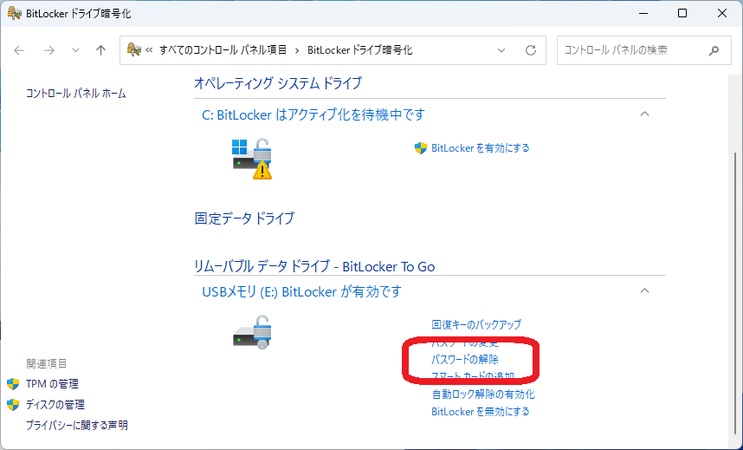Click shield icon beside BitLocker を有効にする
The image size is (743, 450).
(421, 148)
